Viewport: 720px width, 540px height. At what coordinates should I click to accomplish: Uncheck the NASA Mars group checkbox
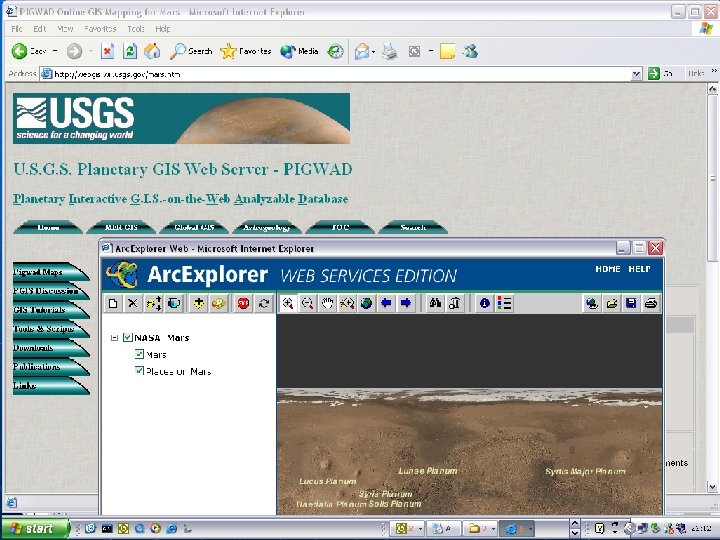tap(128, 338)
